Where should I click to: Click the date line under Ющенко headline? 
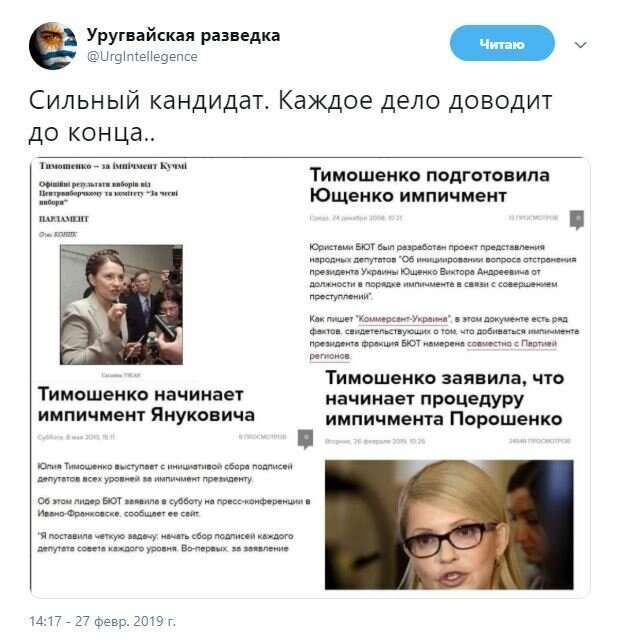tap(355, 218)
